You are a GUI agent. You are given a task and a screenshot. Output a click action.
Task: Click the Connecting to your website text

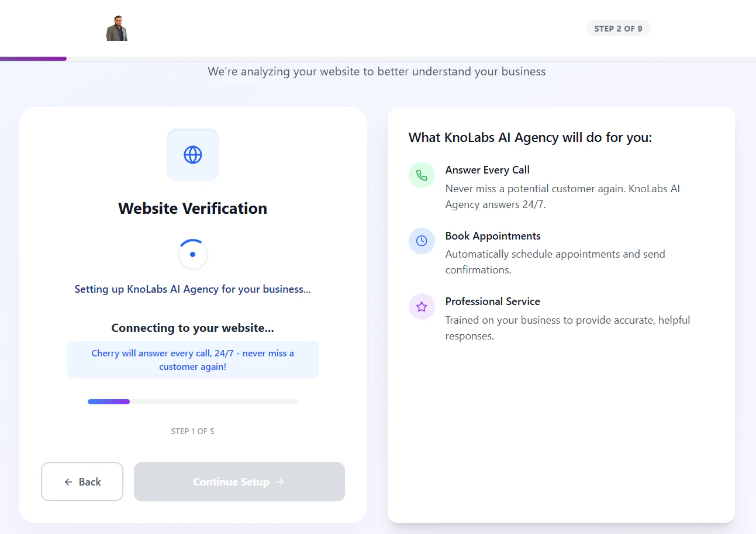(x=192, y=328)
